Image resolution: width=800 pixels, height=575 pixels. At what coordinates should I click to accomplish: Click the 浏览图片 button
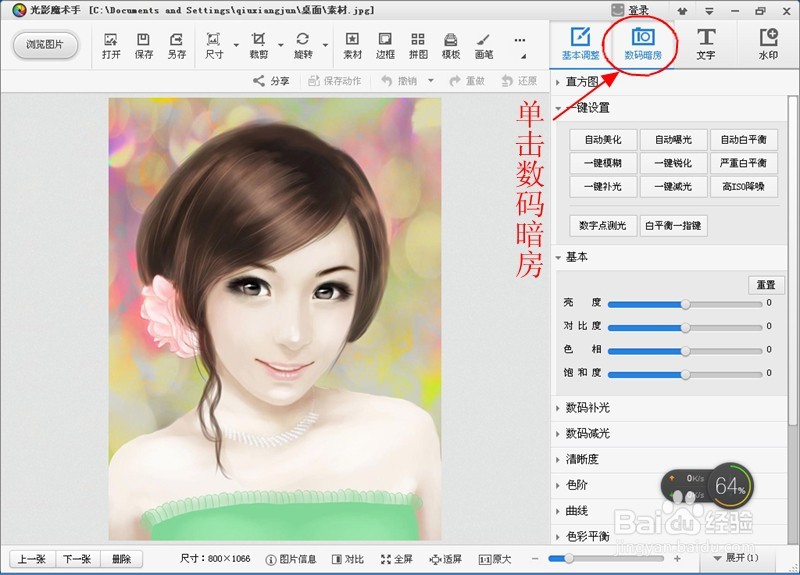pos(45,45)
